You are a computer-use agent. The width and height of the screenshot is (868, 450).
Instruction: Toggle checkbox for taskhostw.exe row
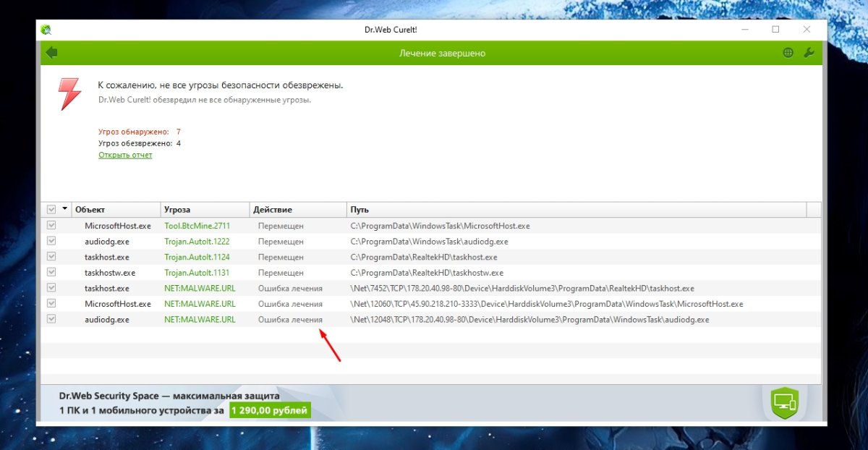pos(51,272)
